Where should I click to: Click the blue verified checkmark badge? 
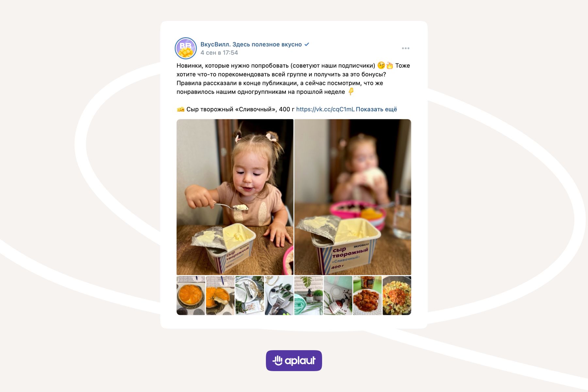(x=307, y=44)
